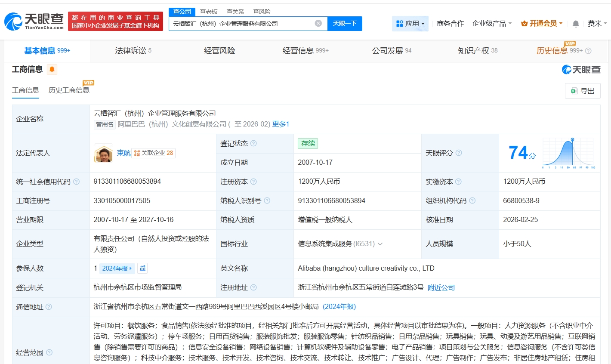Export data with the 导出 button
The image size is (611, 364).
tap(583, 91)
